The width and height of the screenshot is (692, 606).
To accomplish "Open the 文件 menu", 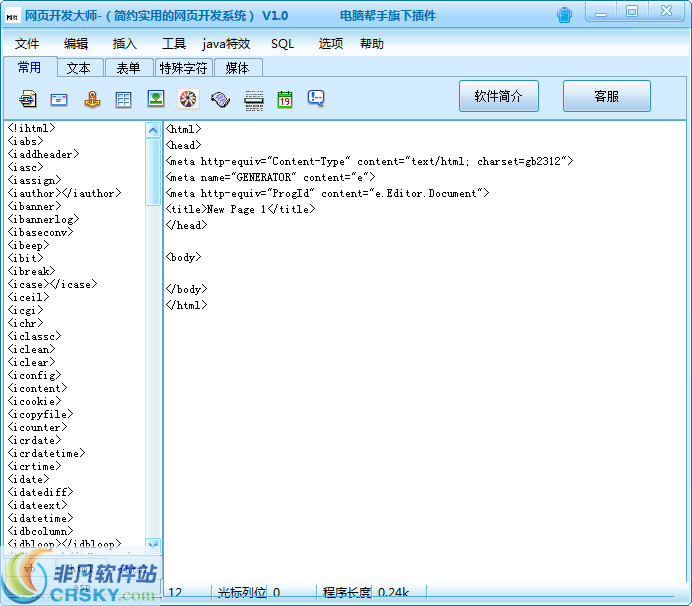I will tap(27, 44).
